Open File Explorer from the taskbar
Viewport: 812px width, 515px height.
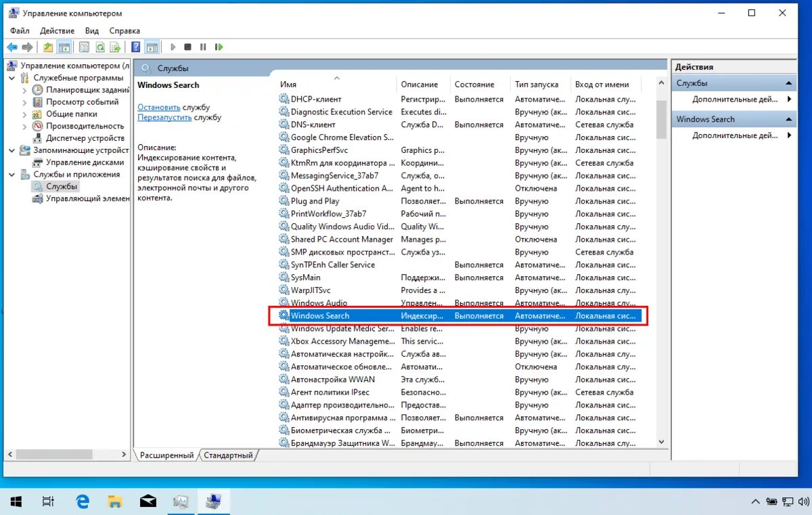116,501
